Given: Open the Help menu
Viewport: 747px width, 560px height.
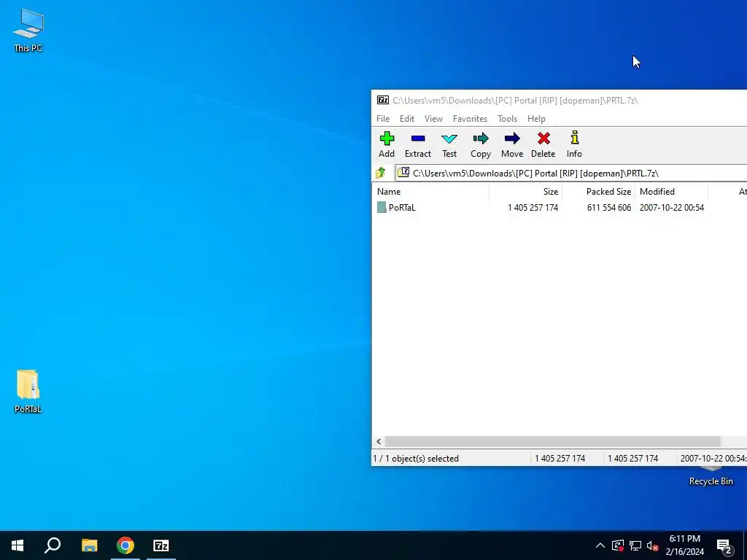Looking at the screenshot, I should (536, 119).
